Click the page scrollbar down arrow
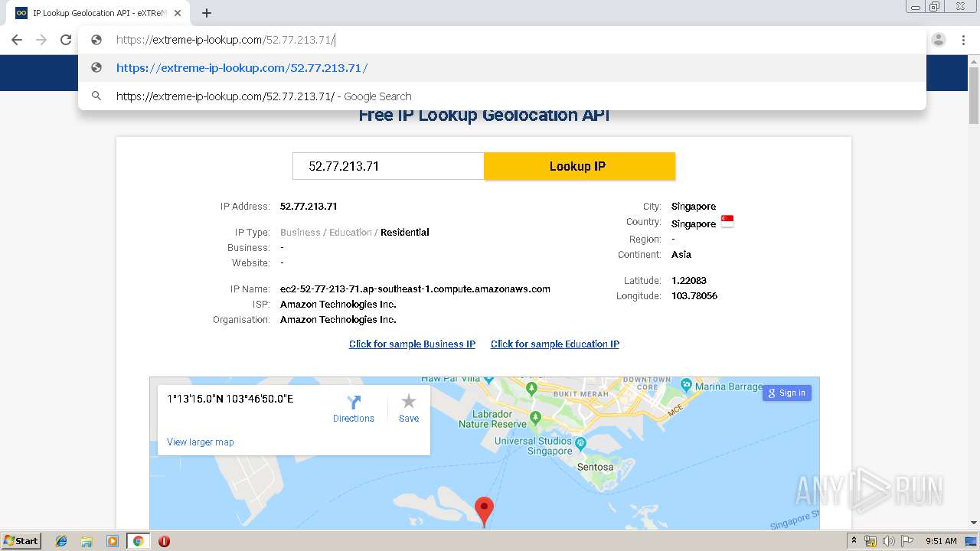Image resolution: width=980 pixels, height=551 pixels. click(974, 523)
